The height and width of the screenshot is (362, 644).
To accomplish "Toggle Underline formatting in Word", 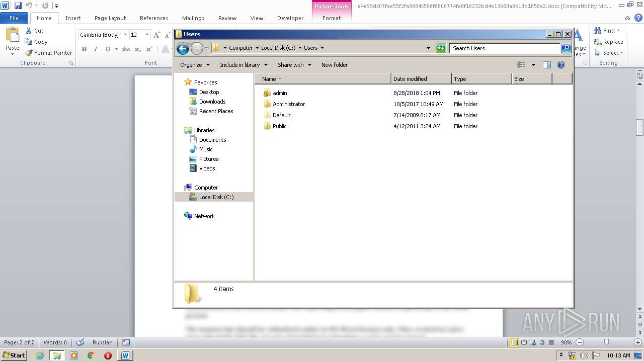I will click(108, 49).
